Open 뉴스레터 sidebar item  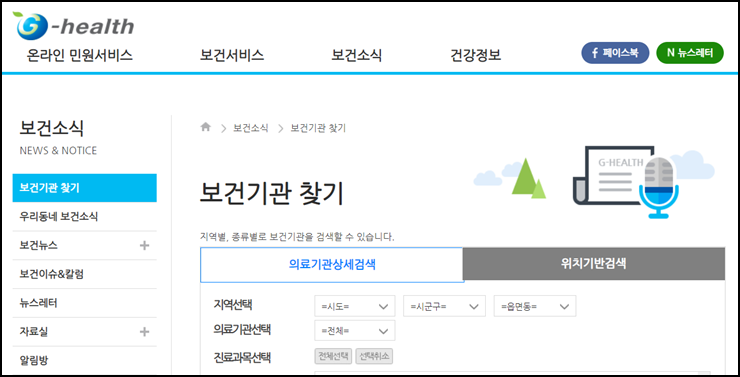84,303
